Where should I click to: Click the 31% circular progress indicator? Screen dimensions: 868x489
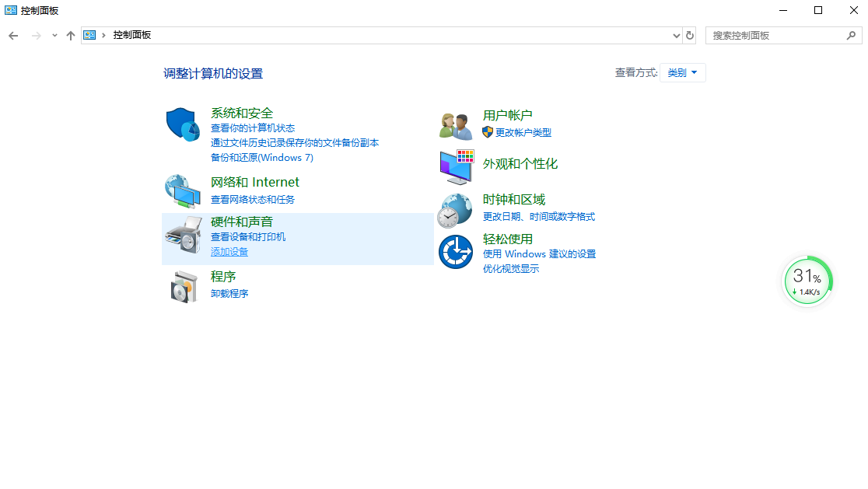click(807, 281)
